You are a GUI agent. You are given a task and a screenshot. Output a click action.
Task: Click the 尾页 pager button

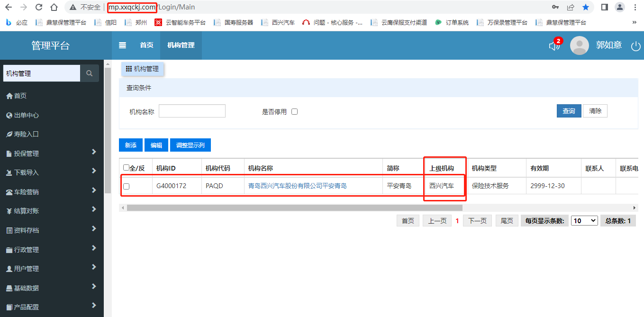pos(507,221)
